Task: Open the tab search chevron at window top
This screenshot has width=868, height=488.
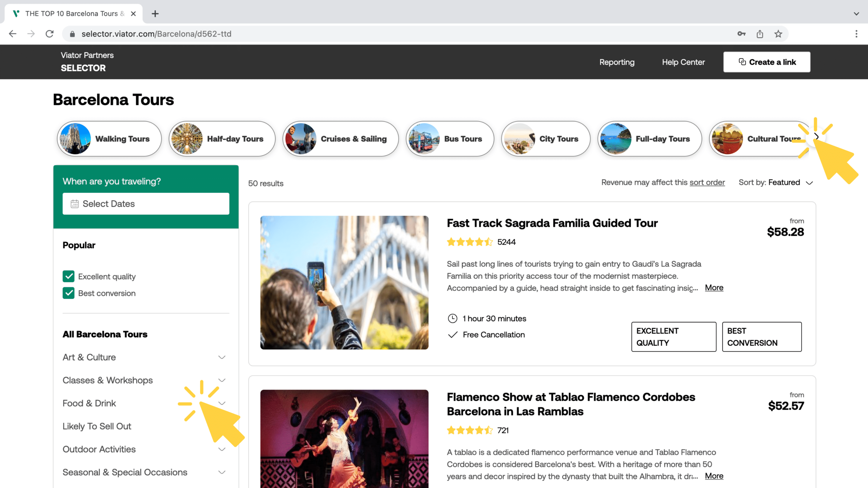Action: point(856,14)
